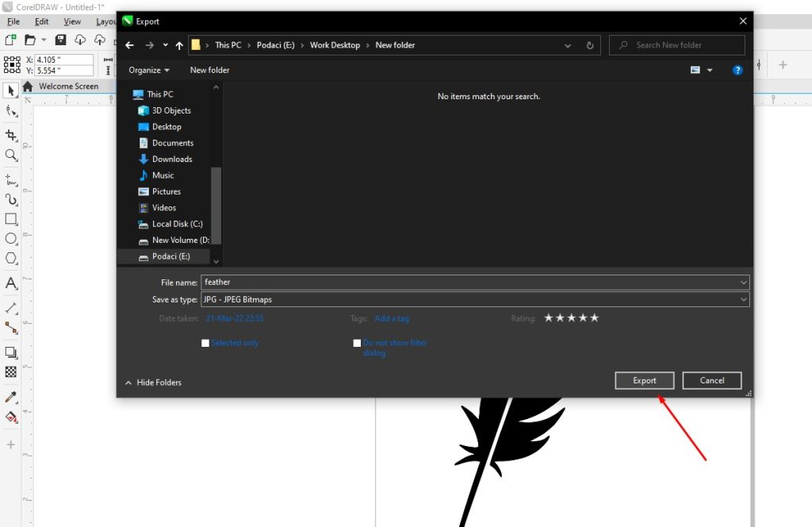Click the Save document icon
812x527 pixels.
(61, 40)
